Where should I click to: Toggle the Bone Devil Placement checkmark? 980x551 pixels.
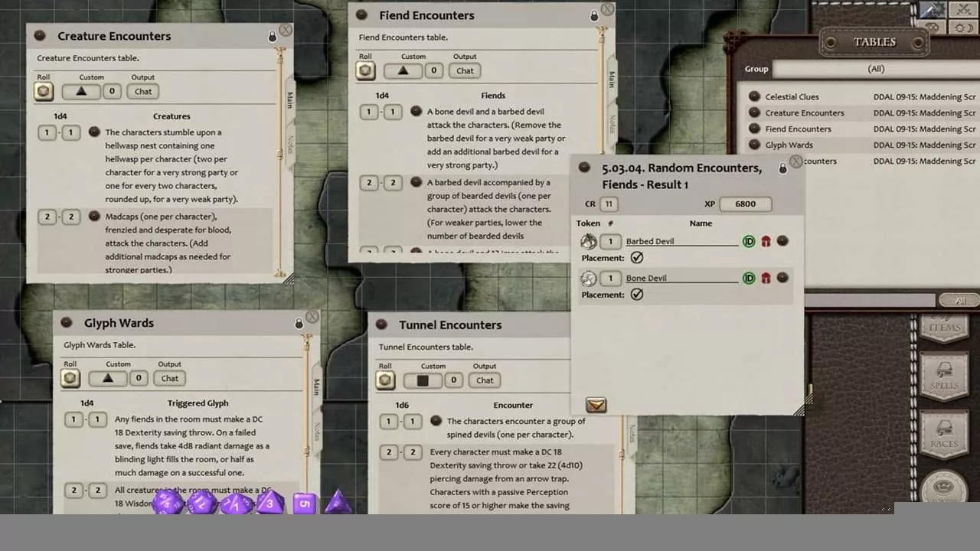[x=637, y=295]
